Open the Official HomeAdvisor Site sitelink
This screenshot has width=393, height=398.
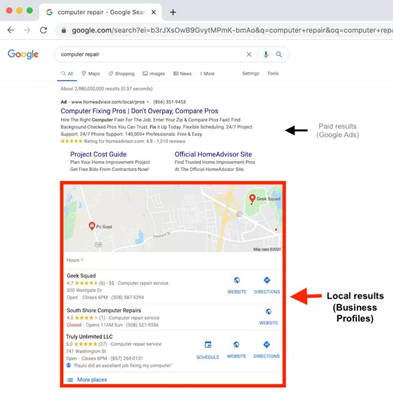(x=213, y=154)
